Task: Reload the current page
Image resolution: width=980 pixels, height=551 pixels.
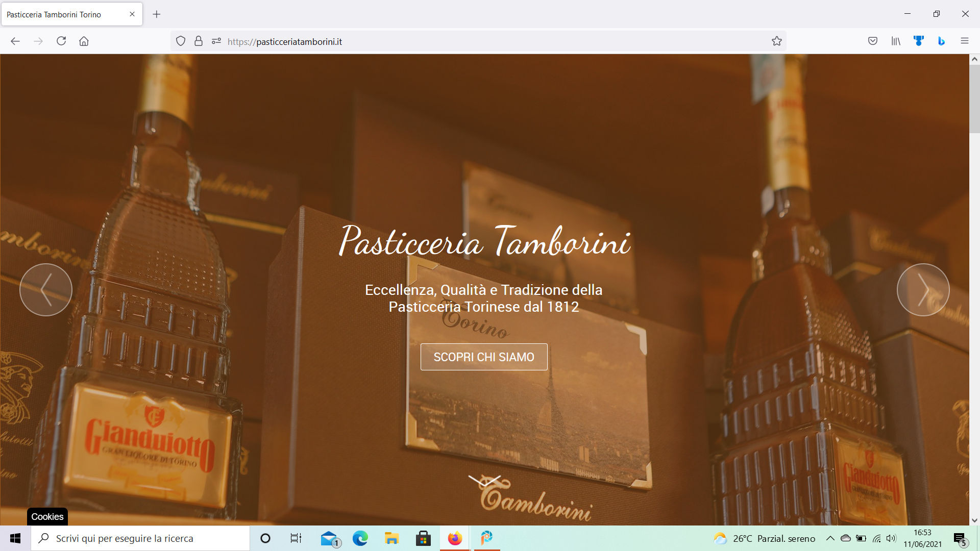Action: click(61, 41)
